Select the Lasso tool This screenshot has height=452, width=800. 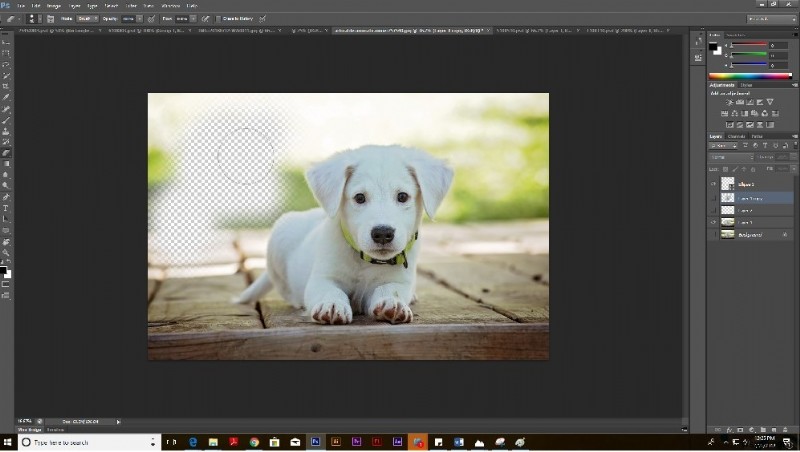6,65
